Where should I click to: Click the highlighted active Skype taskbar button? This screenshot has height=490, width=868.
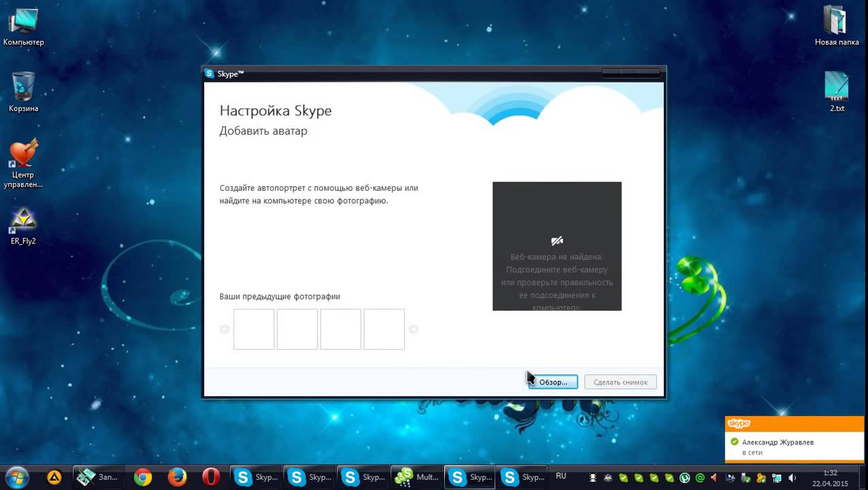click(x=470, y=477)
